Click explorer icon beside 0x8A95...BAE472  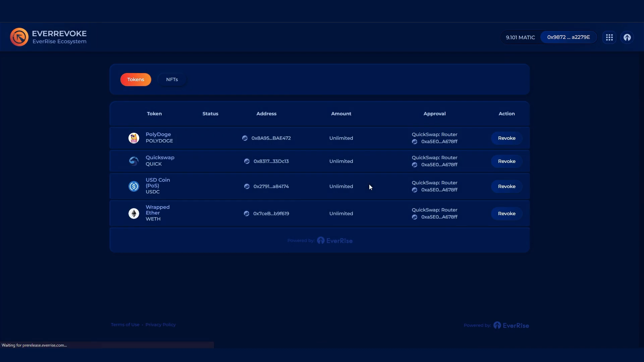245,138
